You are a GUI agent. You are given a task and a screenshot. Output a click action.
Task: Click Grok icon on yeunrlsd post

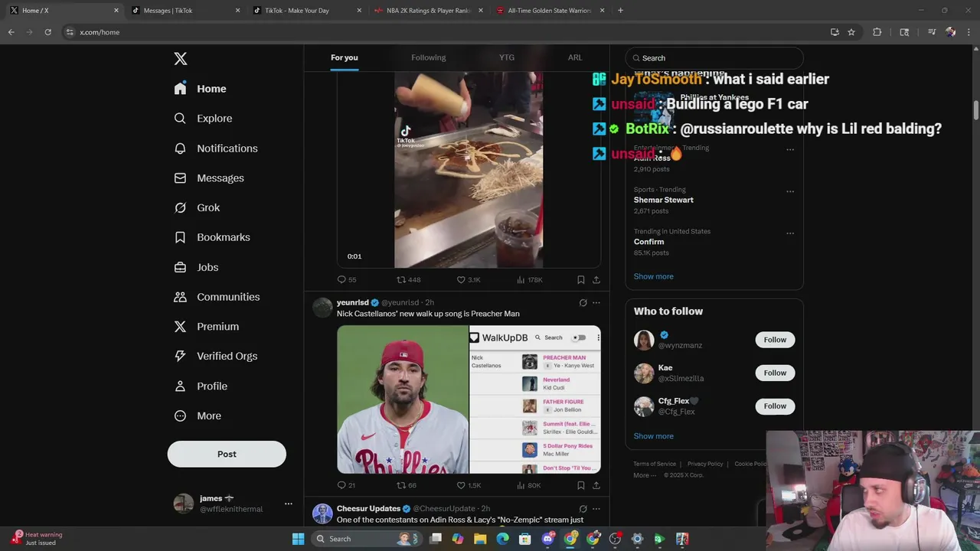pos(583,303)
